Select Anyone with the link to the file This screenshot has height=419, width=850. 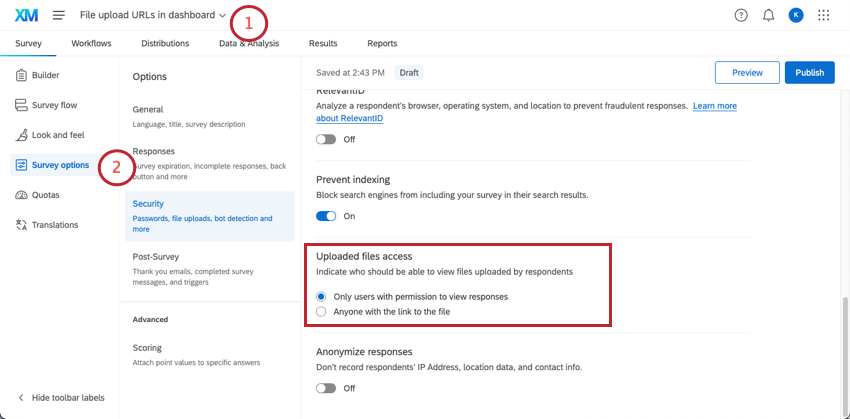click(x=321, y=312)
